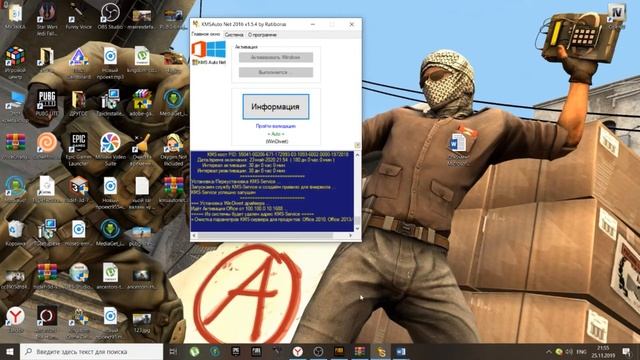Open Task View on the taskbar
Screen dimensions: 640x360
tap(173, 351)
